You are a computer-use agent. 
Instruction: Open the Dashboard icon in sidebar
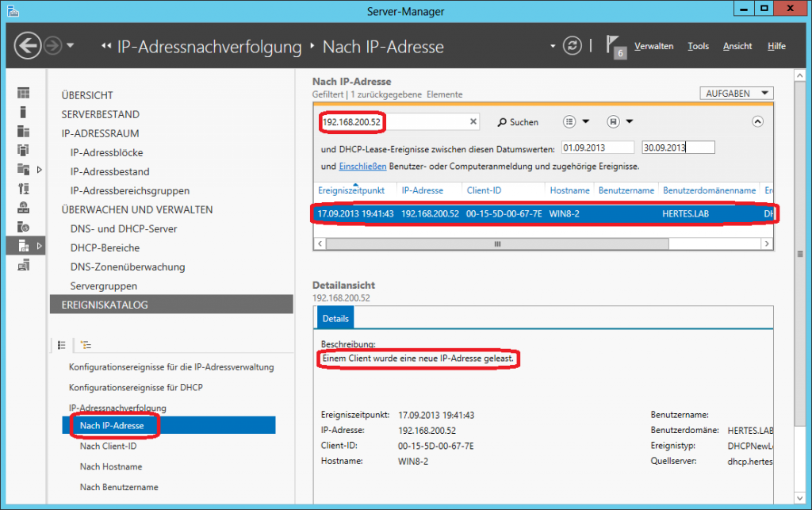pos(24,94)
